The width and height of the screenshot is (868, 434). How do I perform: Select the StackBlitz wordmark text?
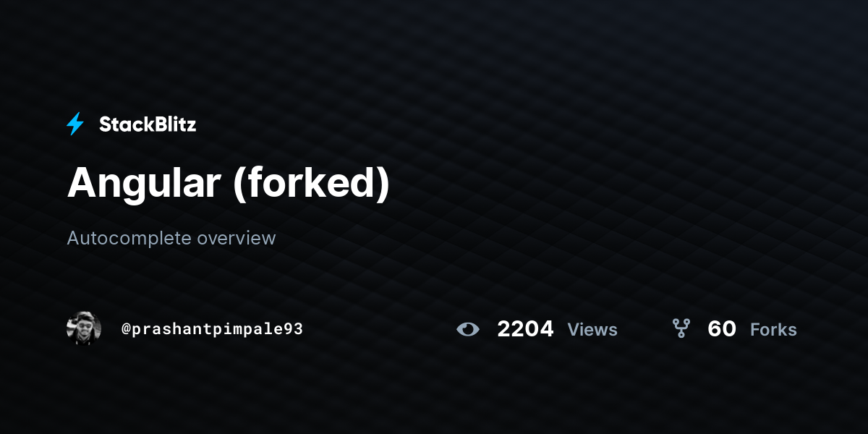coord(148,124)
